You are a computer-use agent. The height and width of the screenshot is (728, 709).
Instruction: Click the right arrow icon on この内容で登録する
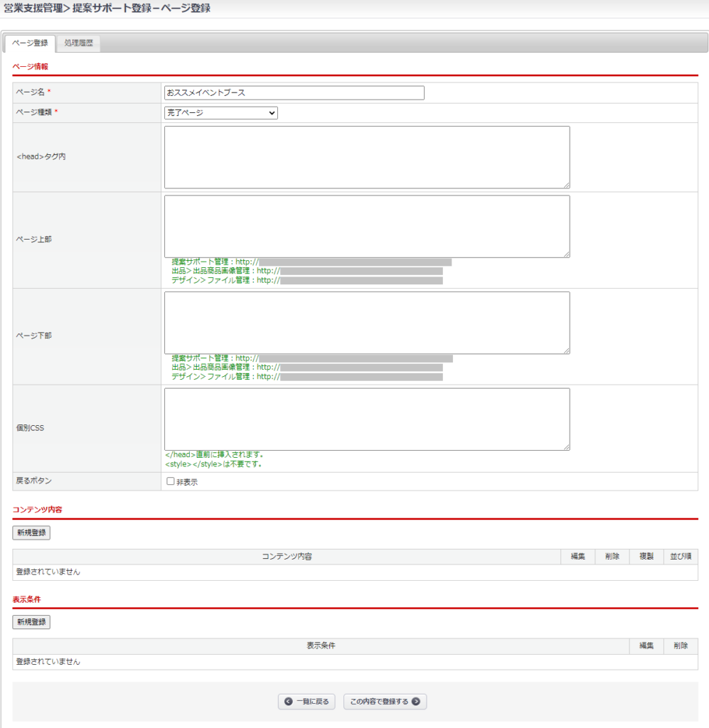pyautogui.click(x=416, y=702)
